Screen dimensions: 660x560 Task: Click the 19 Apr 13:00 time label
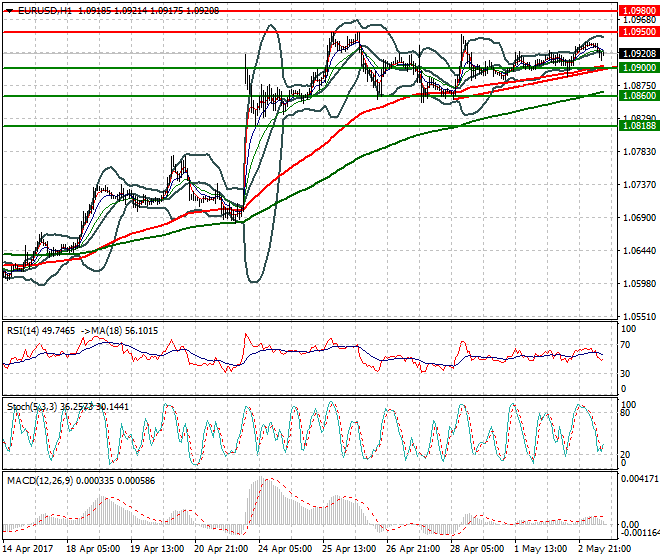(157, 549)
